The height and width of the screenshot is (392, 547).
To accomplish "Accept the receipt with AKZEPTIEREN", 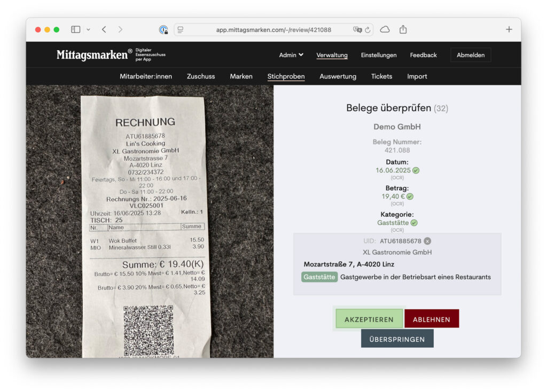I will coord(369,319).
